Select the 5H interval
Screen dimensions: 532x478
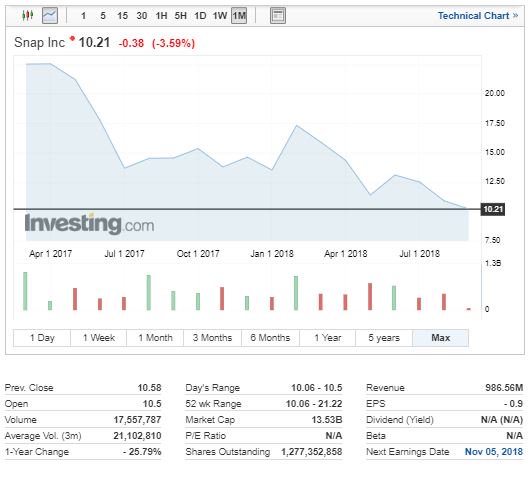point(180,16)
